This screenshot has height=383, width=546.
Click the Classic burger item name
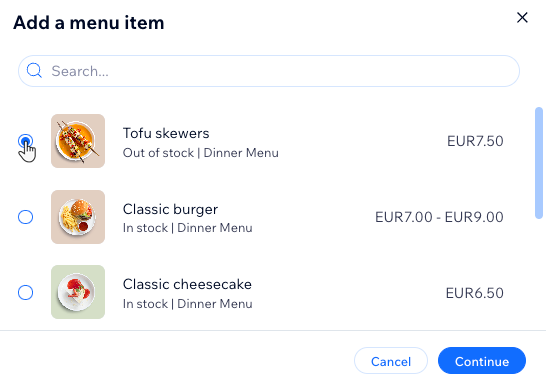(x=170, y=209)
